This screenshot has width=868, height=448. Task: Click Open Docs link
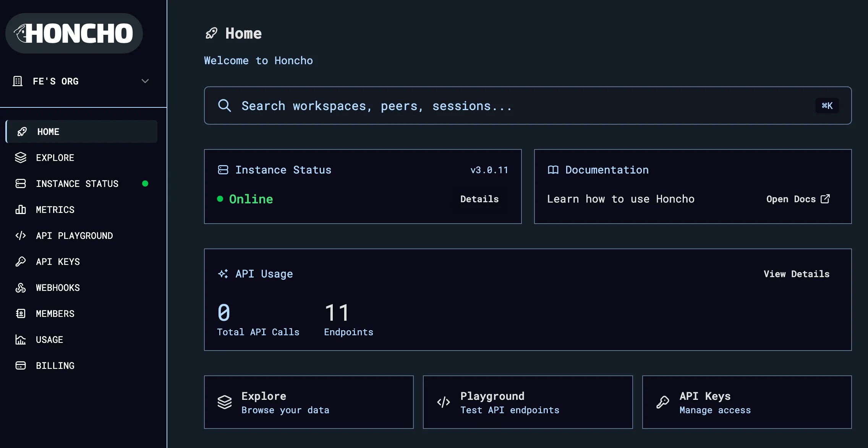click(791, 199)
